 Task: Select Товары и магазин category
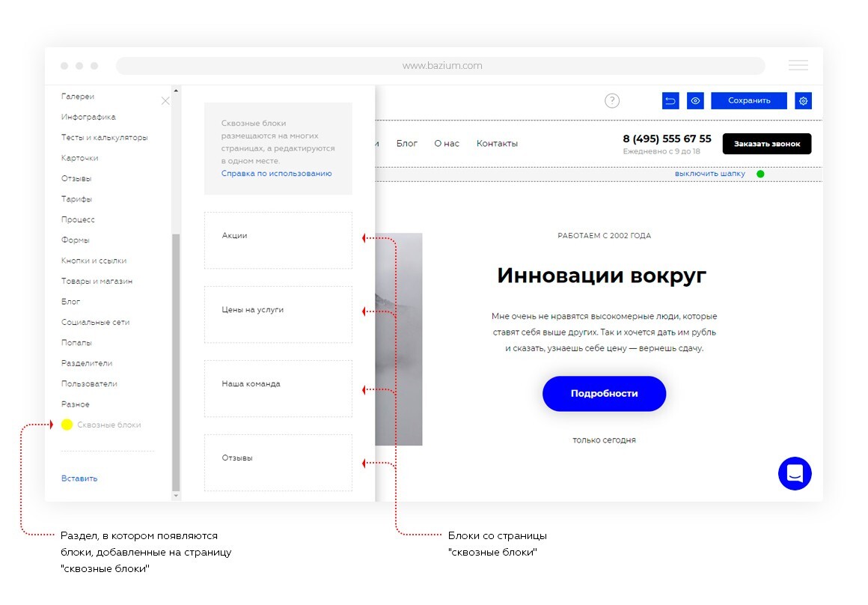click(x=97, y=281)
